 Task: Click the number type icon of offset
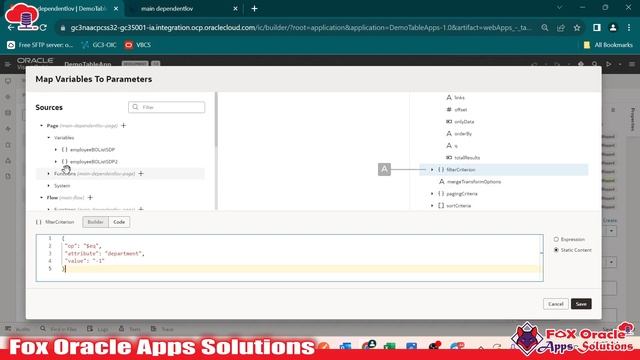(x=449, y=109)
